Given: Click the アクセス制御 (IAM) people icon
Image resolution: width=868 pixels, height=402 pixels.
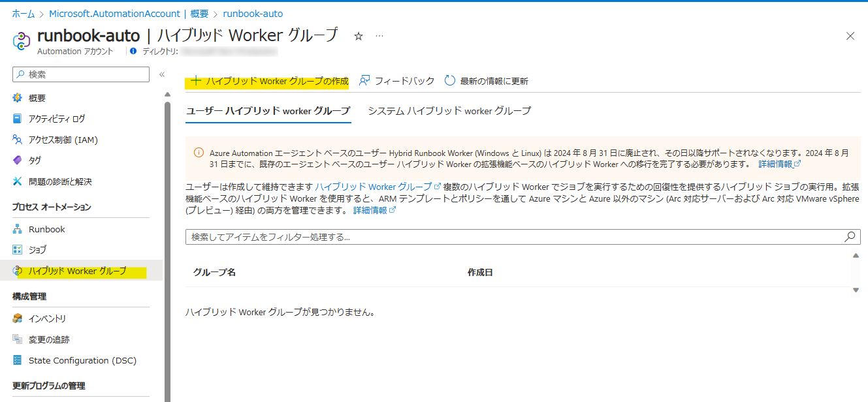Looking at the screenshot, I should (x=18, y=140).
